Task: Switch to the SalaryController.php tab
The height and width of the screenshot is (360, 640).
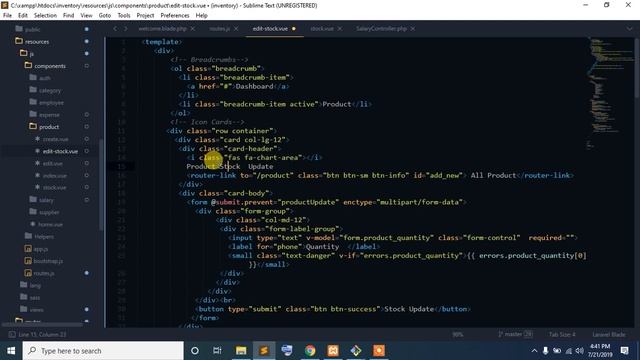Action: [x=381, y=29]
